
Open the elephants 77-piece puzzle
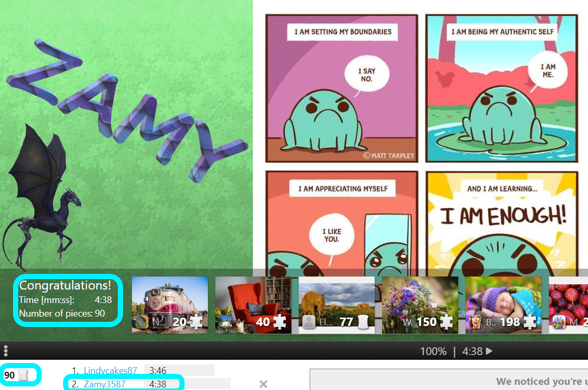[x=336, y=305]
